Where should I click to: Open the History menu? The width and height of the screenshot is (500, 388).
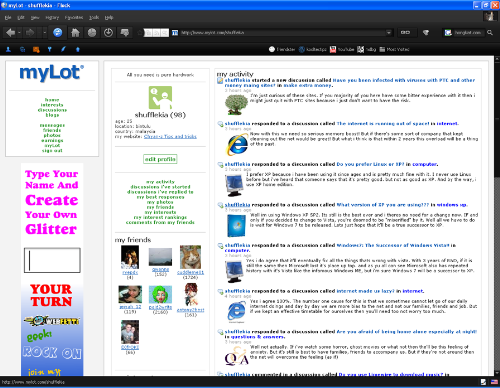tap(52, 17)
